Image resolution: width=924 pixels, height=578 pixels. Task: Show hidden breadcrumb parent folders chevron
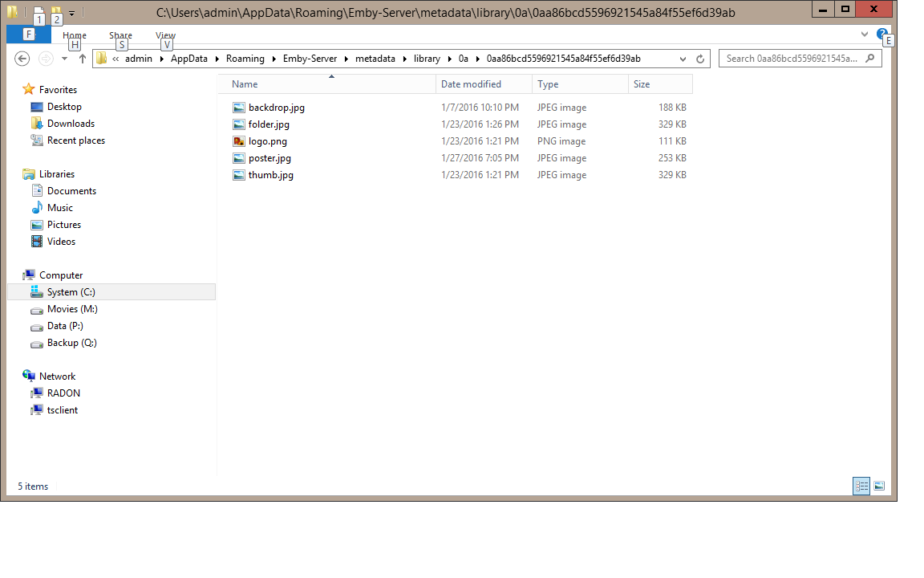coord(115,59)
